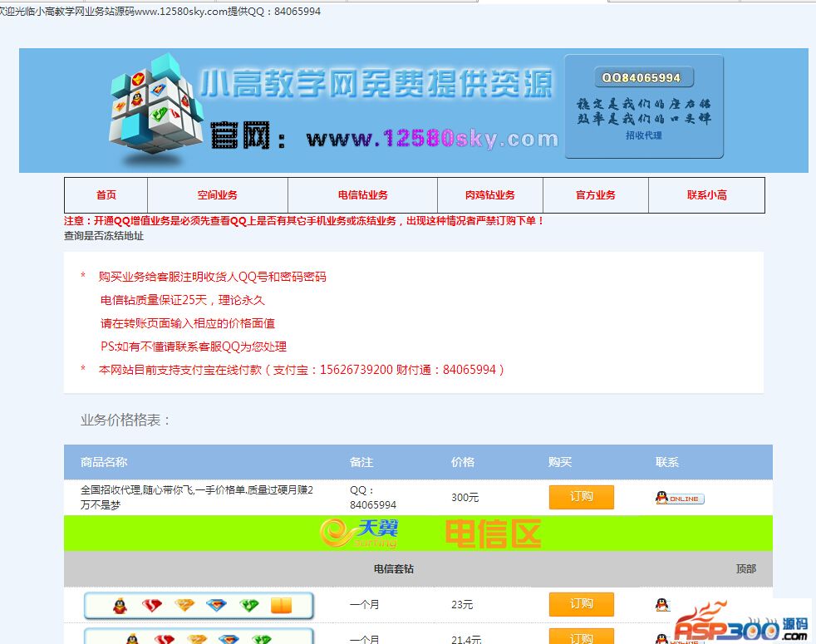The image size is (816, 644).
Task: Click the 请在转账页面输入 notice line
Action: pos(187,323)
